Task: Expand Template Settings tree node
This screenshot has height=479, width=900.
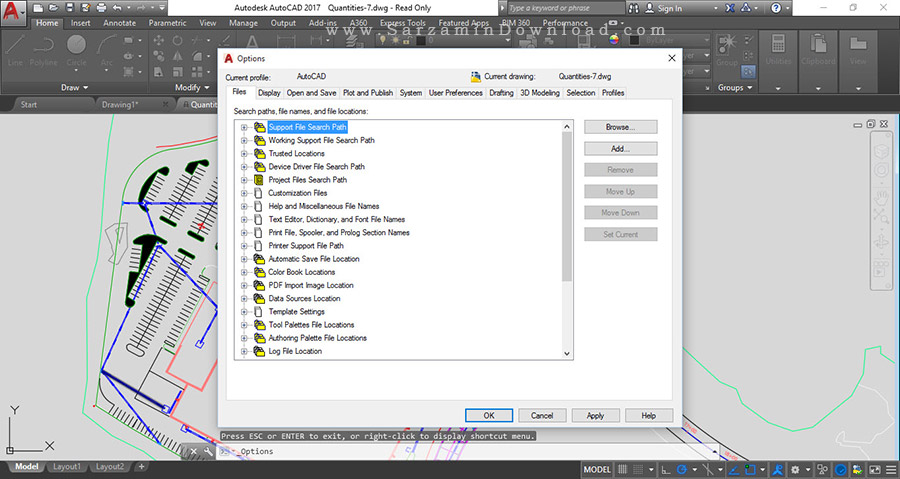Action: pyautogui.click(x=244, y=312)
